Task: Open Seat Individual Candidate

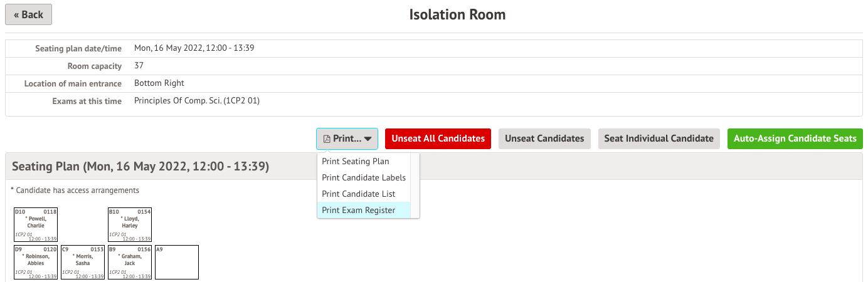Action: coord(659,138)
